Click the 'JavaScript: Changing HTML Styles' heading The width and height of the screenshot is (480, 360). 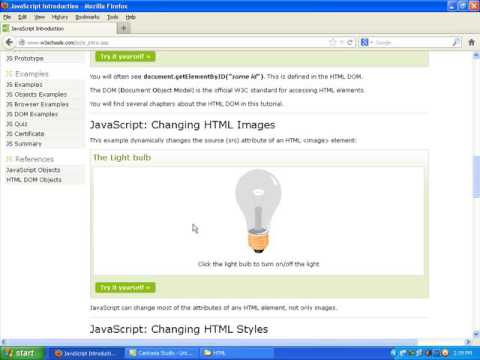tap(179, 329)
